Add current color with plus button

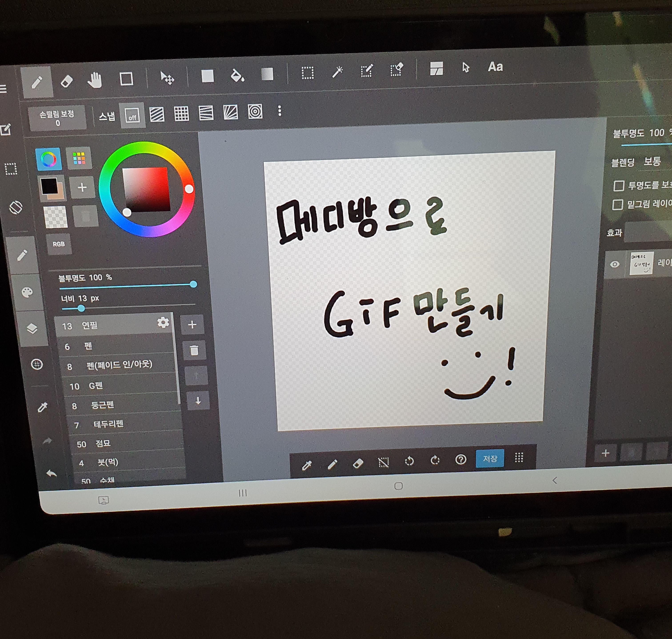[82, 187]
